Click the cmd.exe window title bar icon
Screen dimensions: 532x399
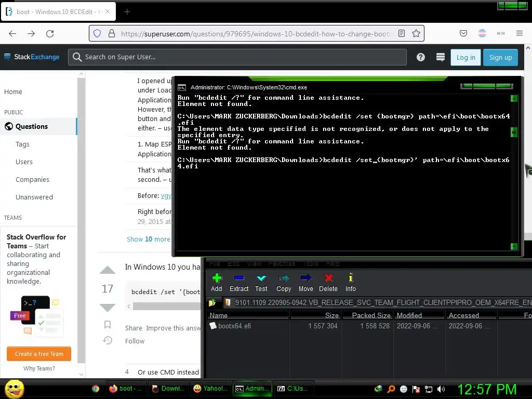tap(182, 87)
